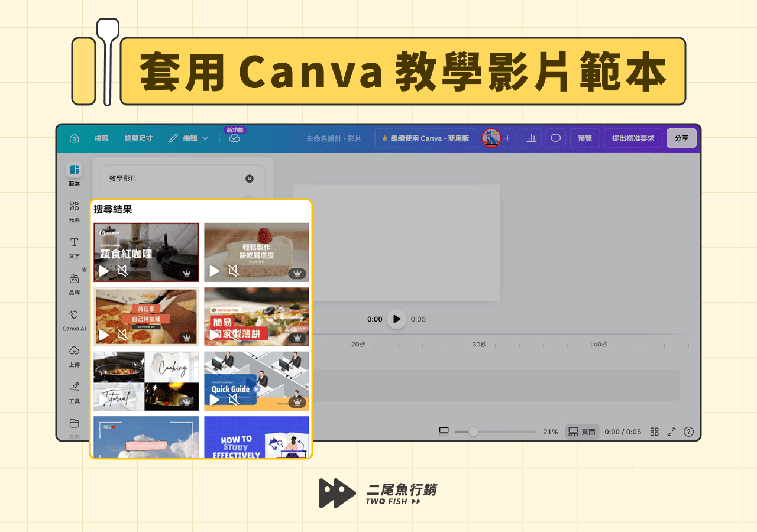Select the Cooking Tutorial template thumbnail
Screen dimensions: 757x532
click(146, 381)
